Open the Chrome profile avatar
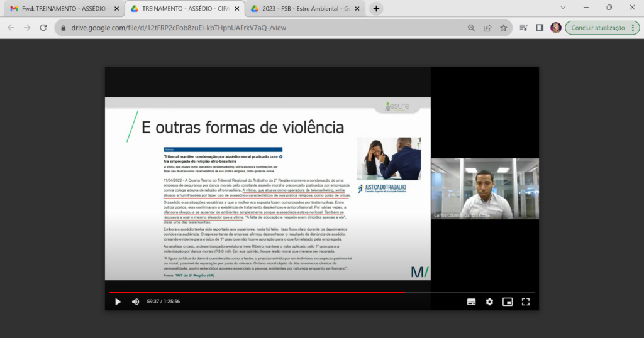 556,28
